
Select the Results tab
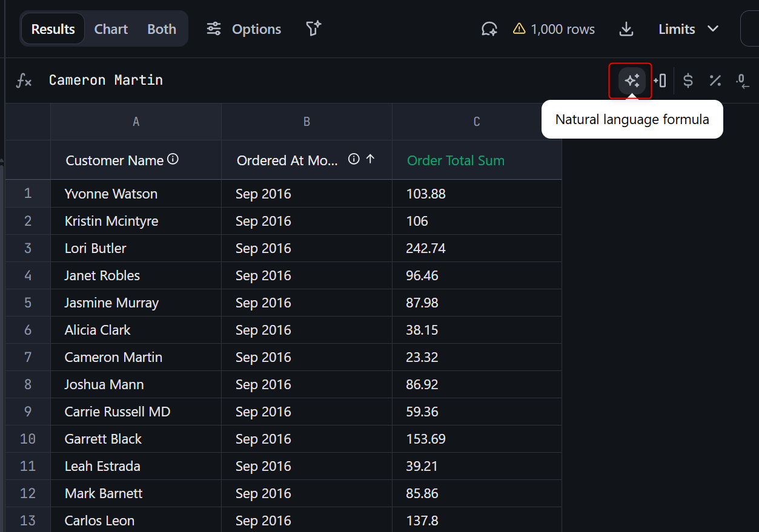pos(53,29)
